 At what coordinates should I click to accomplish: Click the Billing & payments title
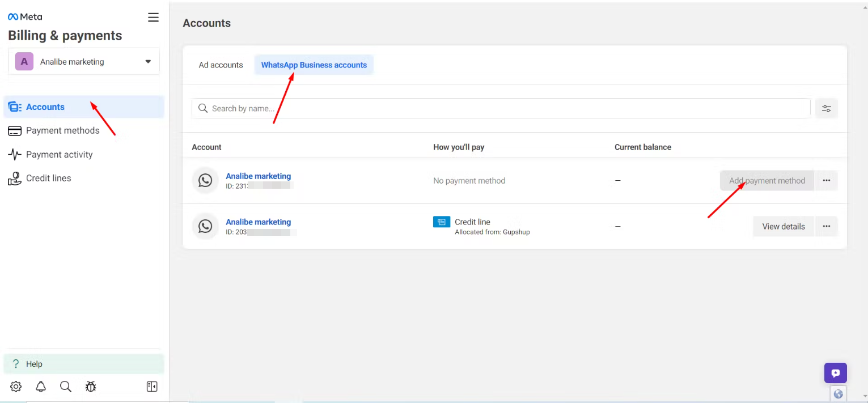[x=65, y=36]
